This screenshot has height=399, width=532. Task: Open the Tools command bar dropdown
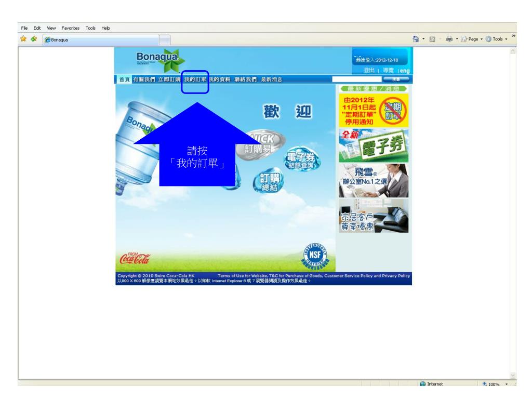[496, 39]
